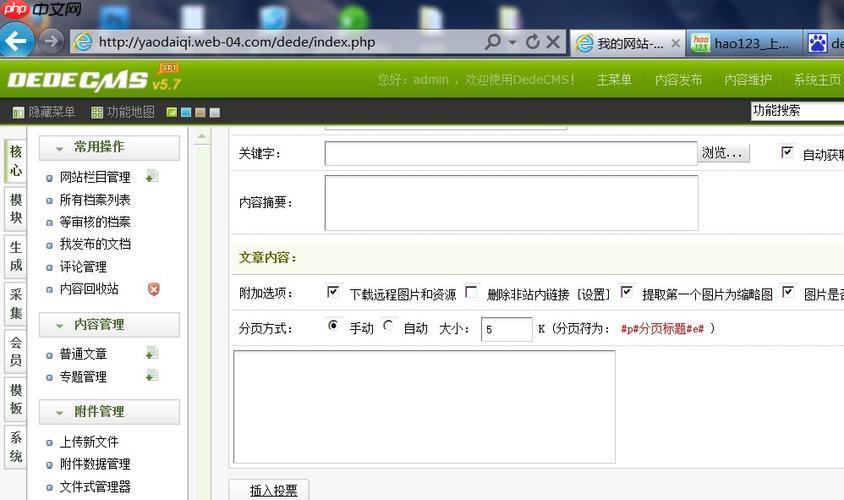Open 系统主页 in top navigation
The width and height of the screenshot is (844, 500).
(817, 80)
